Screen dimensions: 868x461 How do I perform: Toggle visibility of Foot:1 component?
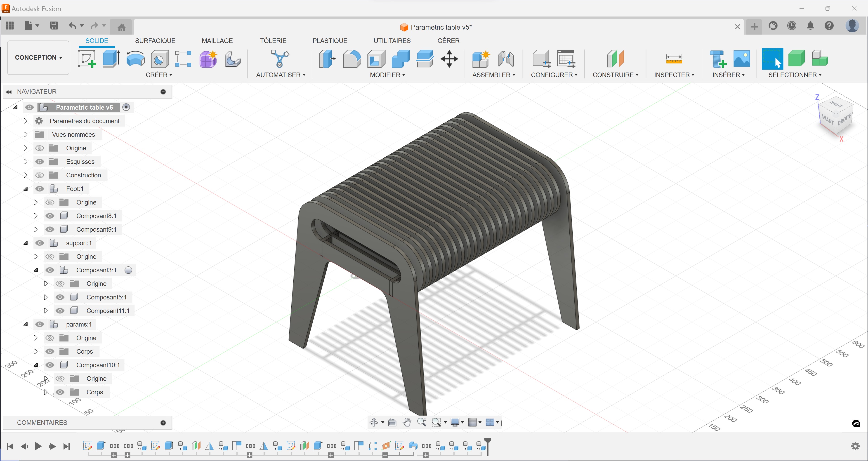point(40,189)
